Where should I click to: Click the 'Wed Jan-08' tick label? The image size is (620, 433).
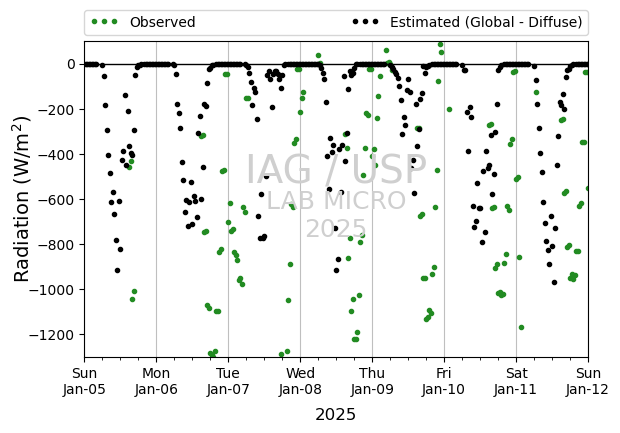300,381
